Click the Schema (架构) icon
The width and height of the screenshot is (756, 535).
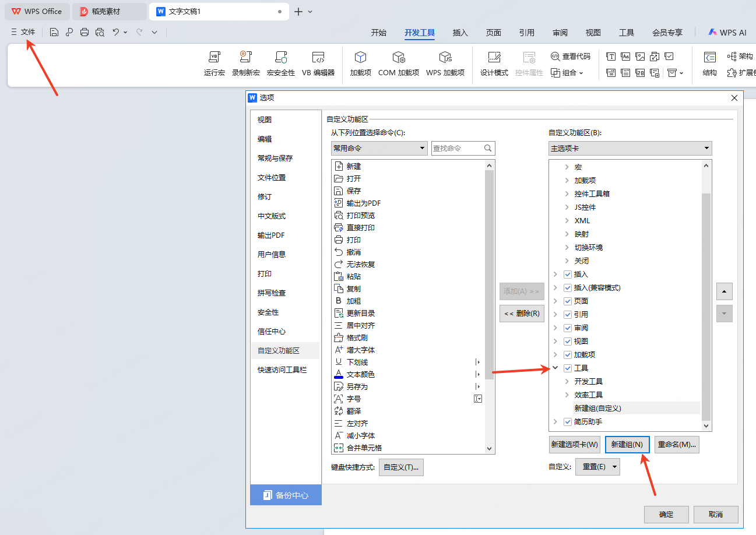tap(740, 57)
